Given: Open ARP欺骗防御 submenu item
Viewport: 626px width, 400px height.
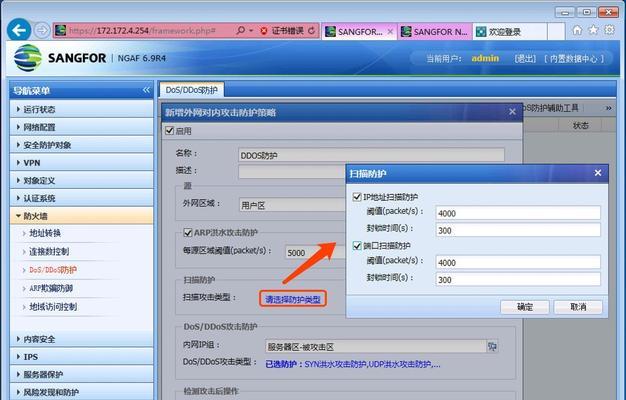Looking at the screenshot, I should (51, 288).
